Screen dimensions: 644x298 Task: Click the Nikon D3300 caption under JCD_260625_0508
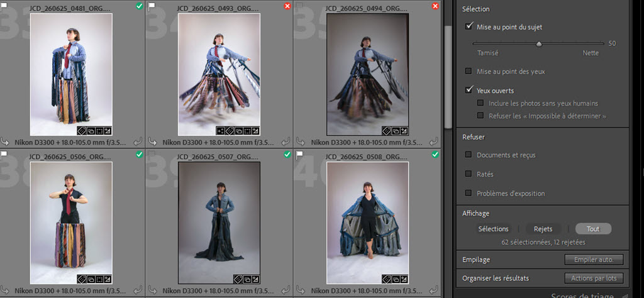tap(367, 290)
